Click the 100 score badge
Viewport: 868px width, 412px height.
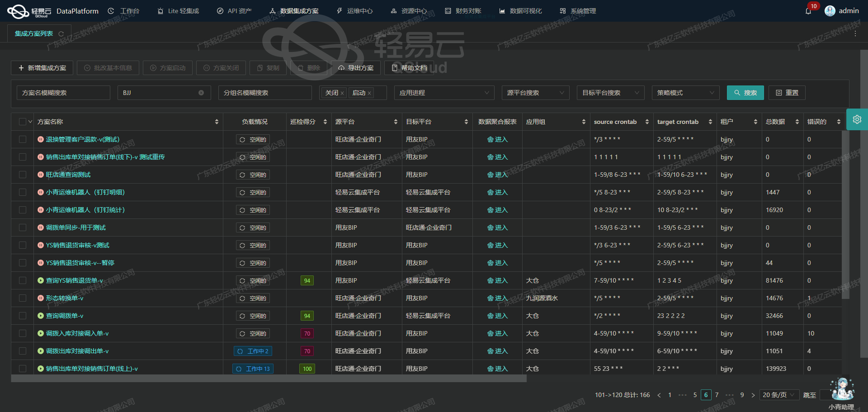307,369
